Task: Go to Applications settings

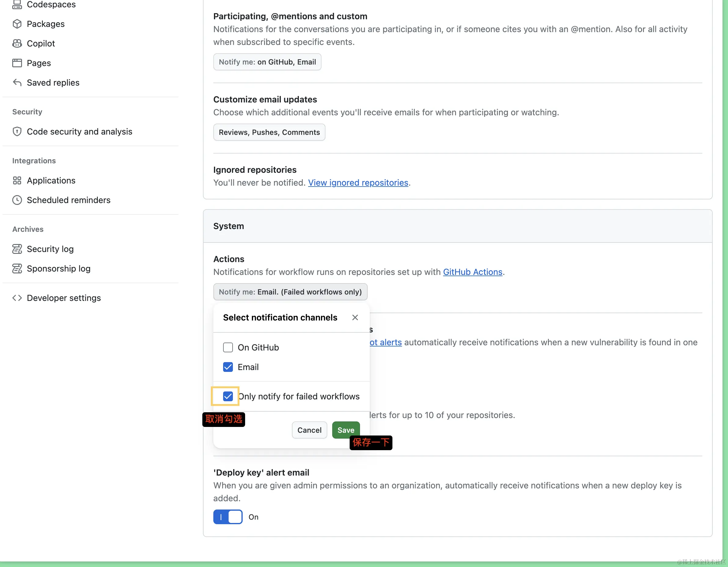Action: tap(51, 180)
